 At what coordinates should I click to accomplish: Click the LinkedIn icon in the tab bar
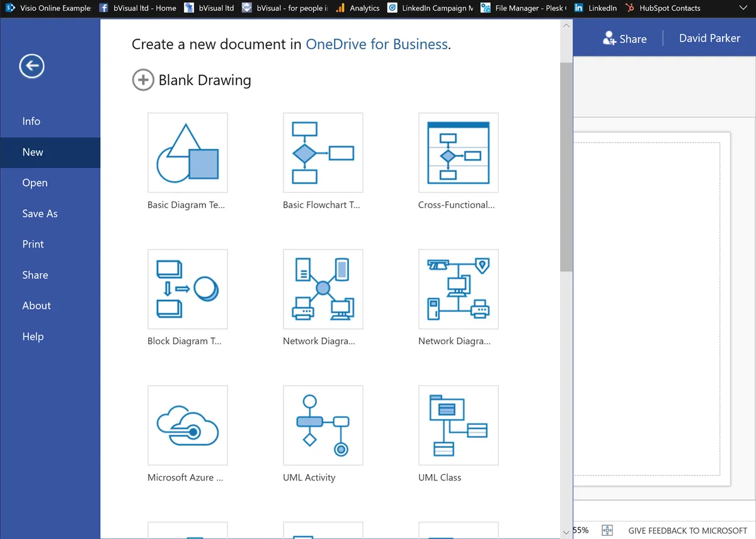(x=578, y=8)
